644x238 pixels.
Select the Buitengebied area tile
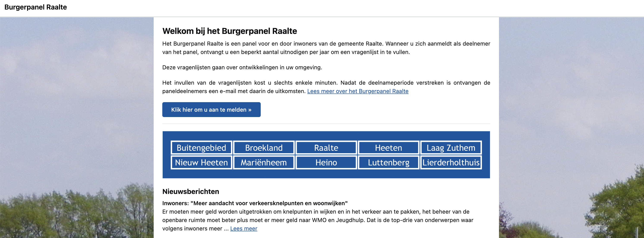(x=201, y=148)
